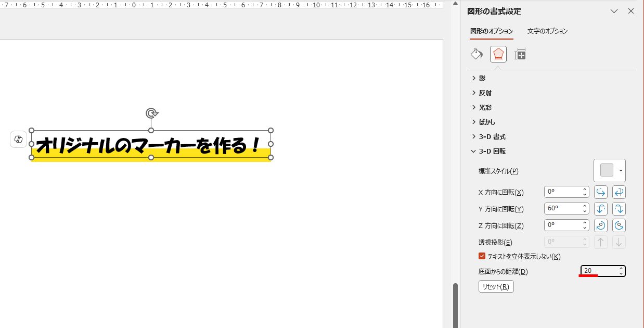Click the rotation handle above the text box
This screenshot has height=328, width=644.
151,113
